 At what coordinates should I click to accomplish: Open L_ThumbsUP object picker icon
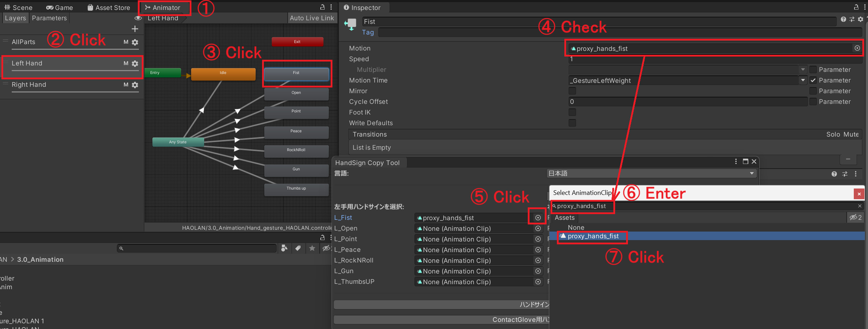click(538, 282)
